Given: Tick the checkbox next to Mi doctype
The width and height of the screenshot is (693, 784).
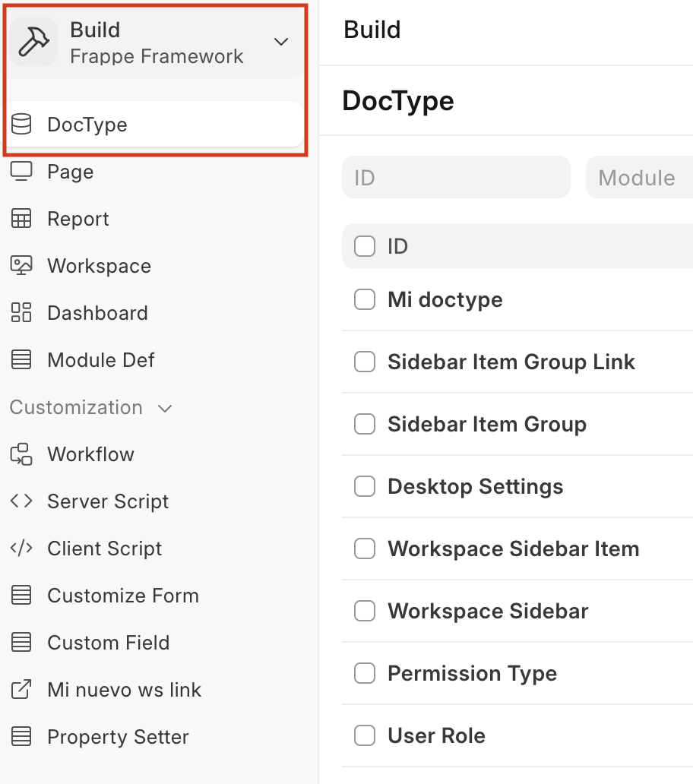Looking at the screenshot, I should [x=365, y=299].
